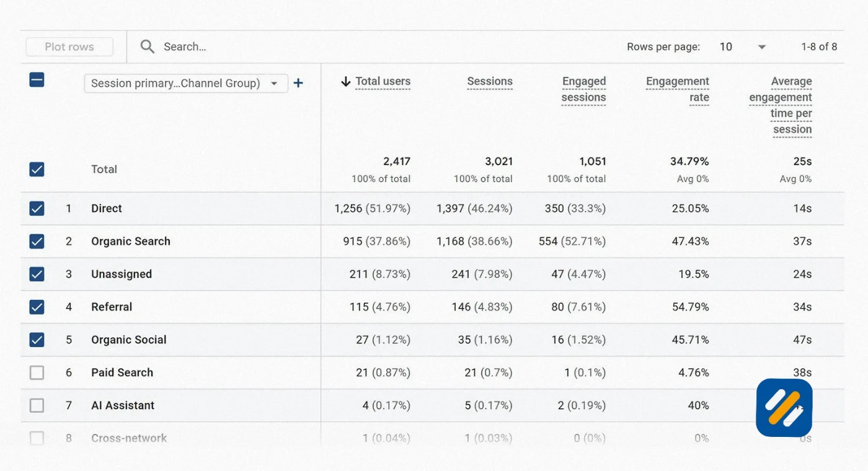Click the Unassigned channel name
The width and height of the screenshot is (868, 471).
point(122,274)
